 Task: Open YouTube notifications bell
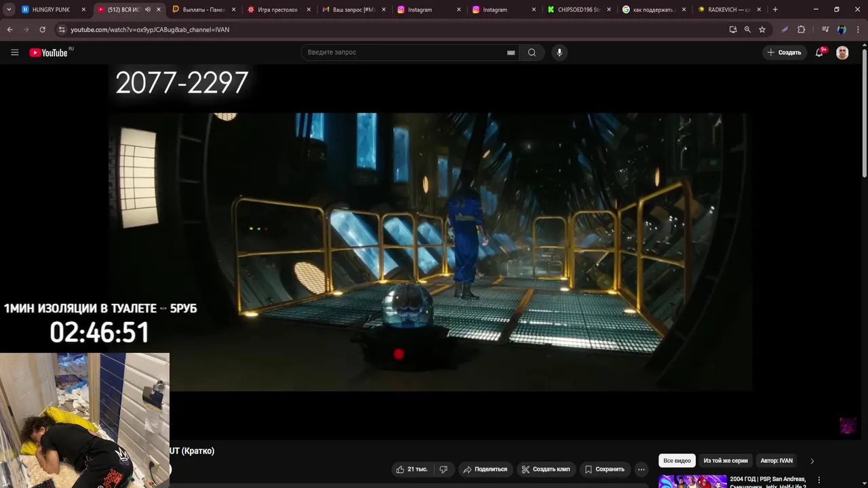click(x=819, y=52)
